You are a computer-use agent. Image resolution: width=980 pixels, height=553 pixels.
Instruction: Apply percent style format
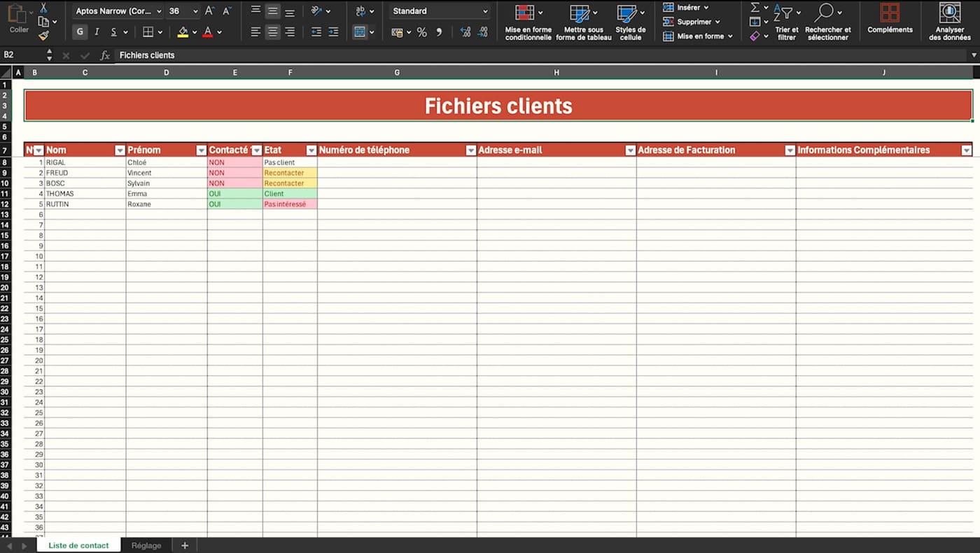[421, 32]
